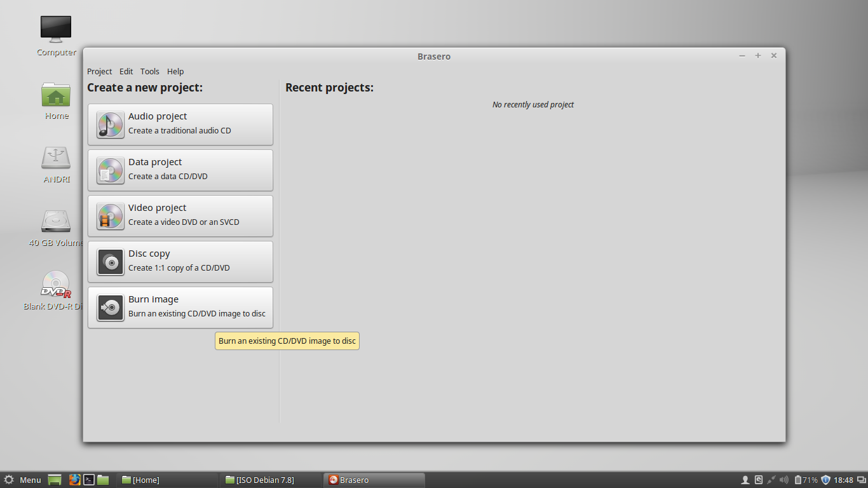This screenshot has width=868, height=488.
Task: Click the battery 71% indicator
Action: [806, 480]
